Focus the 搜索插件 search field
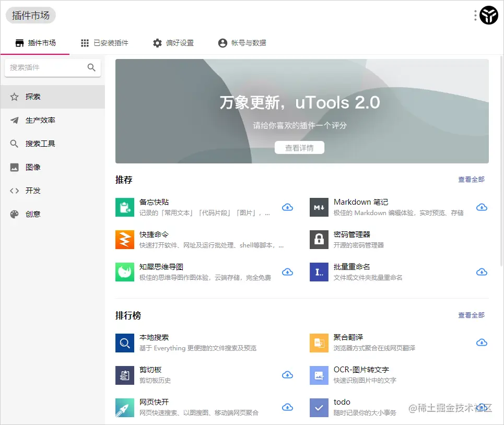The width and height of the screenshot is (504, 425). coord(53,67)
